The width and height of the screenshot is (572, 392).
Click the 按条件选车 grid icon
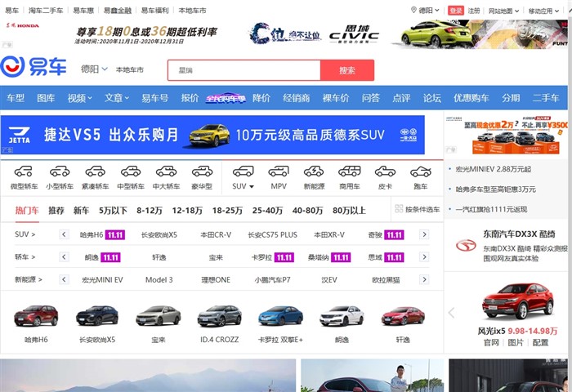pos(399,209)
